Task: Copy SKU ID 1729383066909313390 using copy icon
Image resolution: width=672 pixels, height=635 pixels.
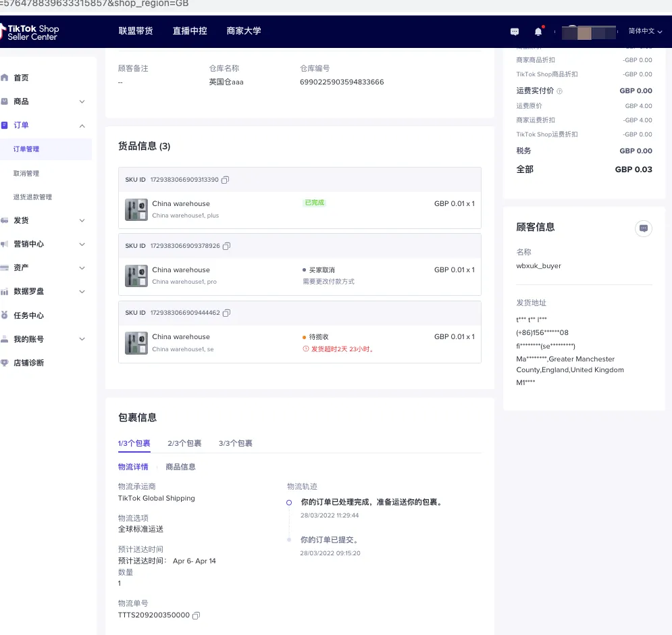Action: (226, 180)
